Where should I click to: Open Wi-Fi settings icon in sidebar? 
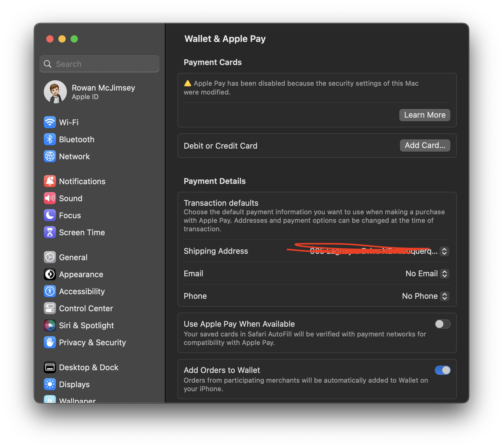[x=50, y=122]
